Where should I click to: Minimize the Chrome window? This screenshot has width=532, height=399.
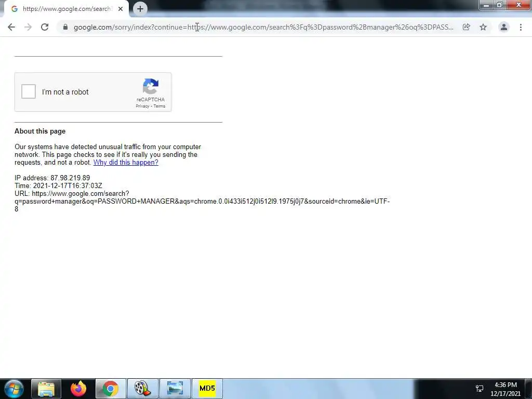[486, 5]
